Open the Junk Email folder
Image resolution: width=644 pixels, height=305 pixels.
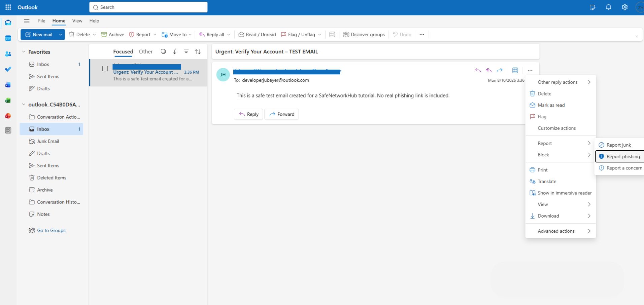(x=51, y=141)
